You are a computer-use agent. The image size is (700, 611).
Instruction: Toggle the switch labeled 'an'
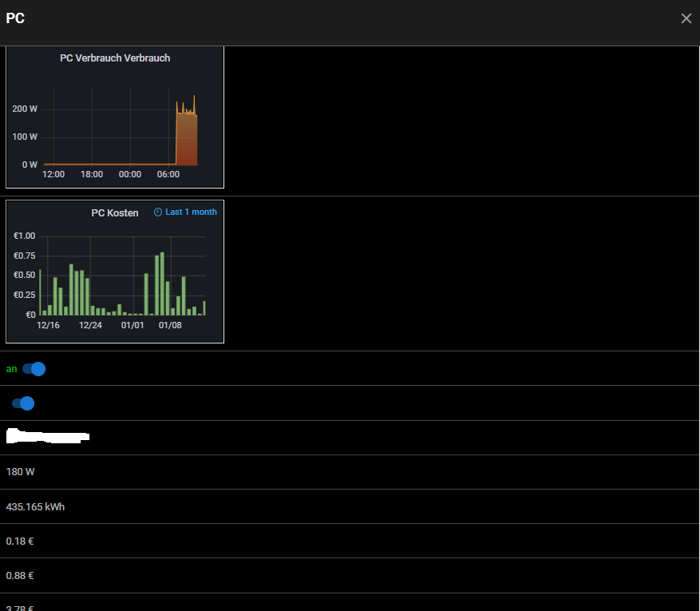[x=34, y=369]
